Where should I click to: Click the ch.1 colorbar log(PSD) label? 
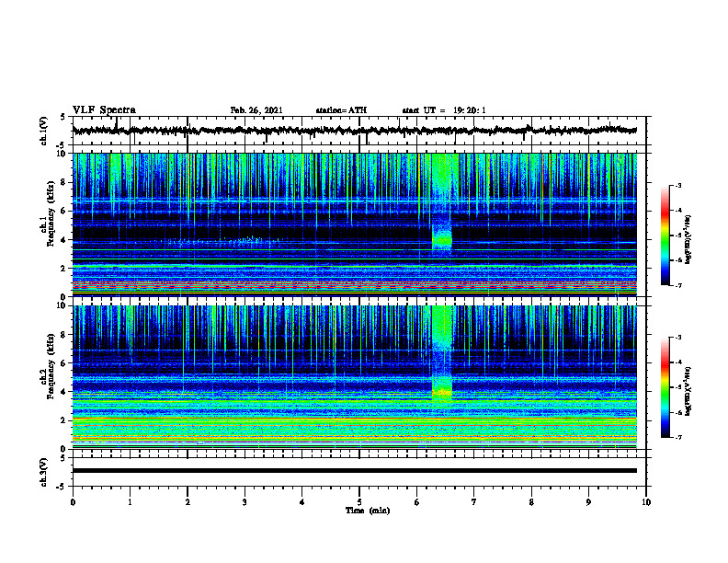(688, 239)
